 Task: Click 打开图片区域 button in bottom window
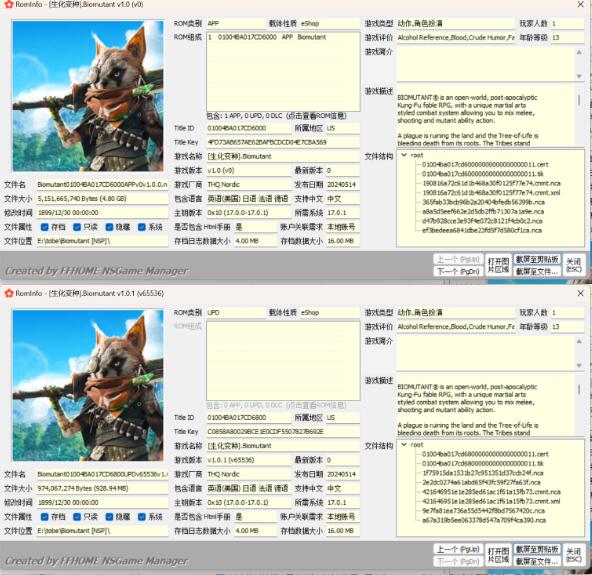point(498,555)
